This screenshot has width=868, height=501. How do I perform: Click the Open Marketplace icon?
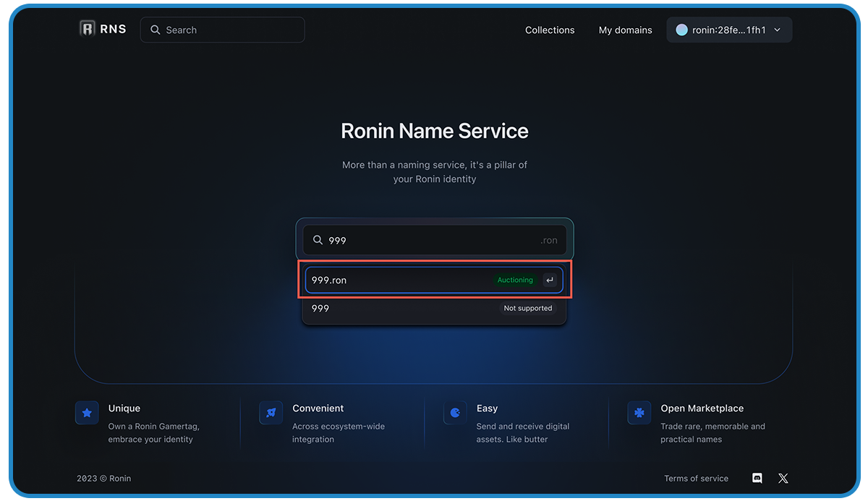point(639,413)
